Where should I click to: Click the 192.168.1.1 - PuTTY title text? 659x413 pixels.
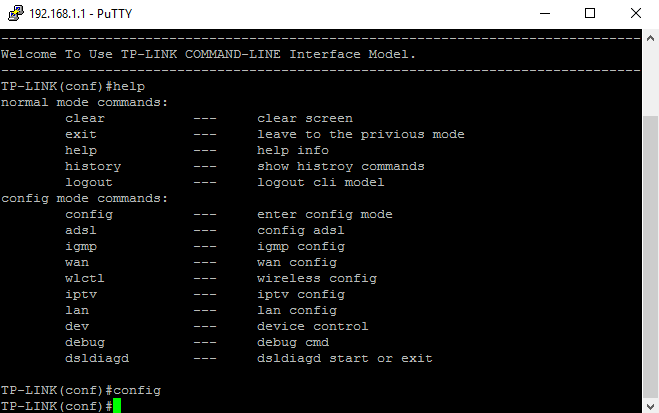pyautogui.click(x=80, y=14)
